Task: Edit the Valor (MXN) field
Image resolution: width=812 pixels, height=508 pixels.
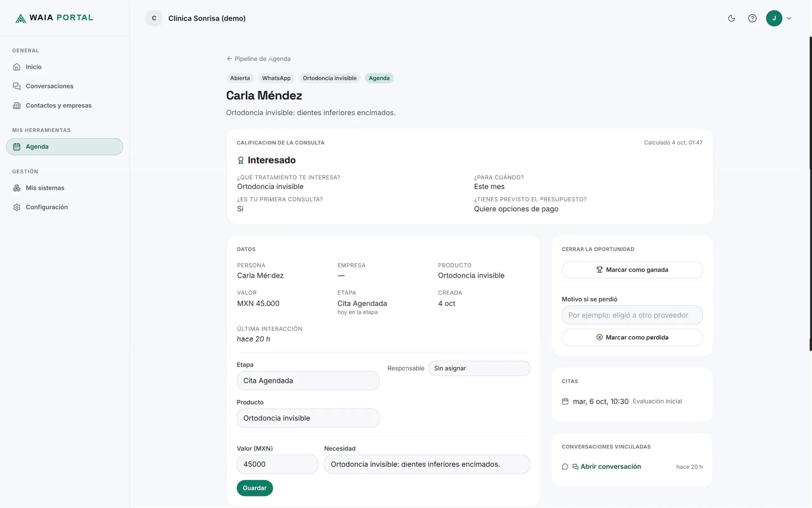Action: 277,464
